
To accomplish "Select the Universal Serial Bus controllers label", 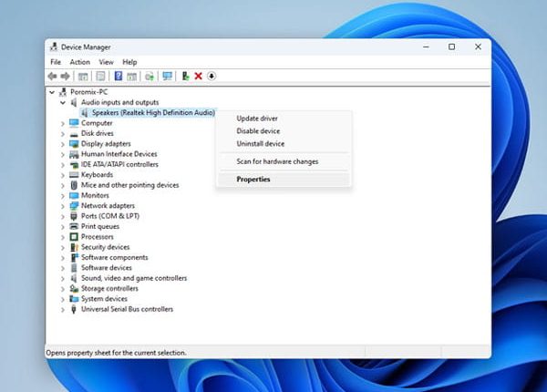I will 127,309.
